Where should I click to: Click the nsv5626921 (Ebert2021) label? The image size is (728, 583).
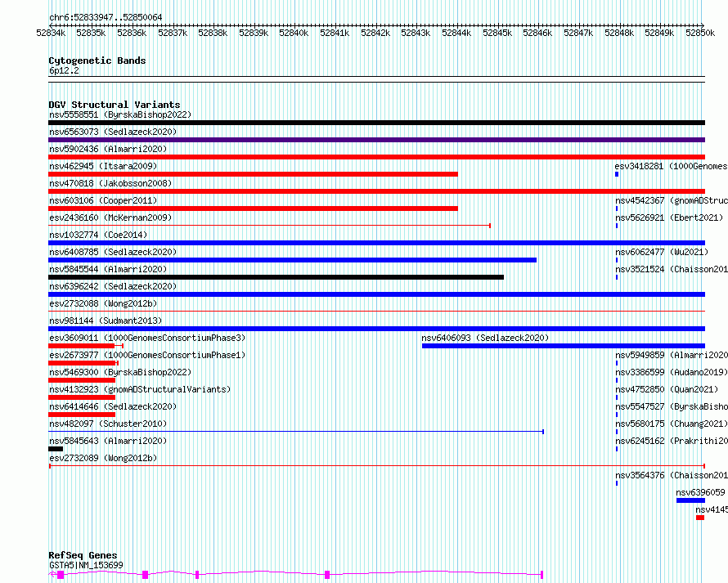click(669, 218)
